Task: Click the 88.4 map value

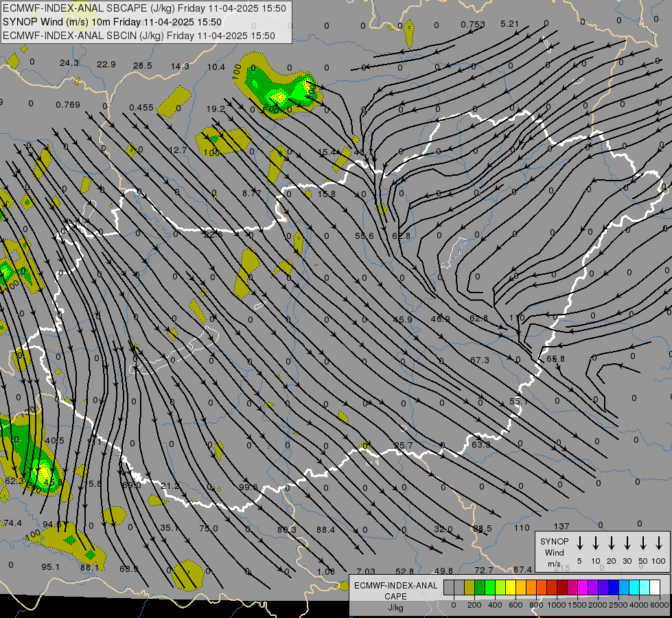Action: pyautogui.click(x=326, y=530)
